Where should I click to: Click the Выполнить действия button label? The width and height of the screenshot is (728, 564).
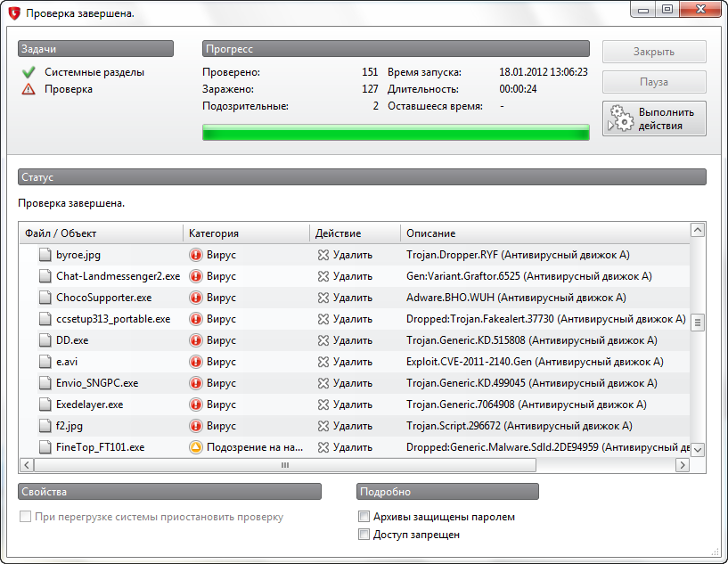tap(667, 119)
